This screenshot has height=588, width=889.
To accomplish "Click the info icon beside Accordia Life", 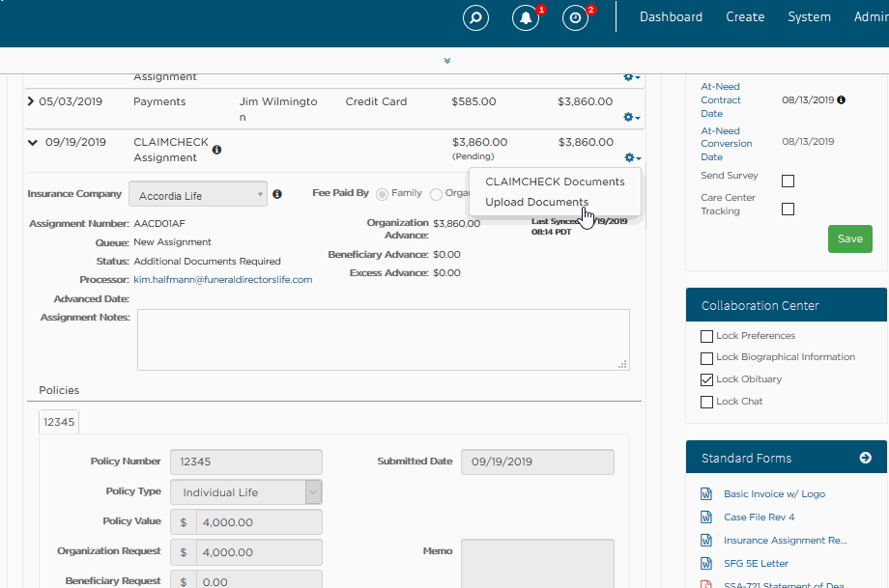I will pos(277,193).
